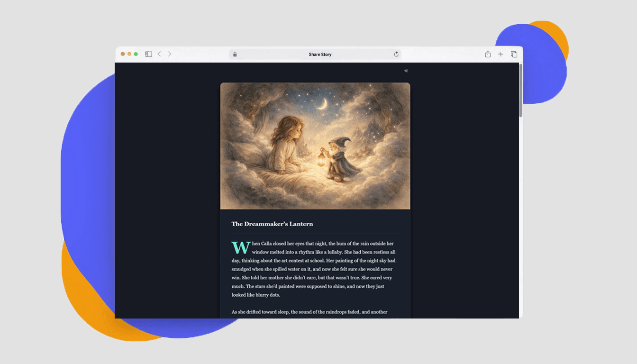
Task: Navigate back to the previous page
Action: 159,54
